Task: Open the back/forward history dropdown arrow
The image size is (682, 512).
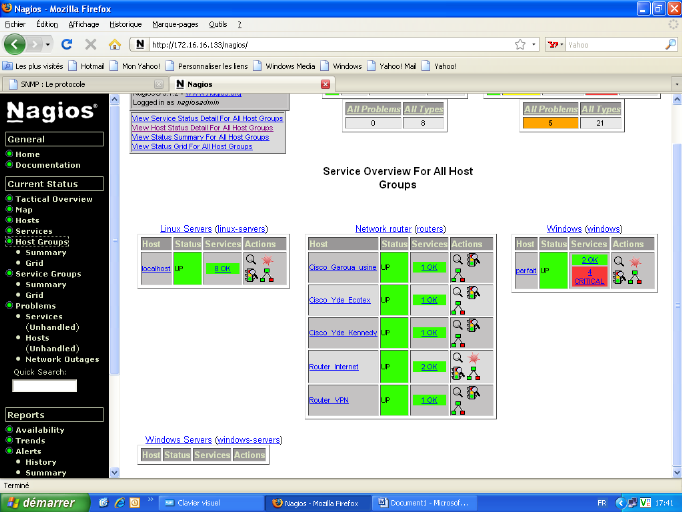Action: 46,45
